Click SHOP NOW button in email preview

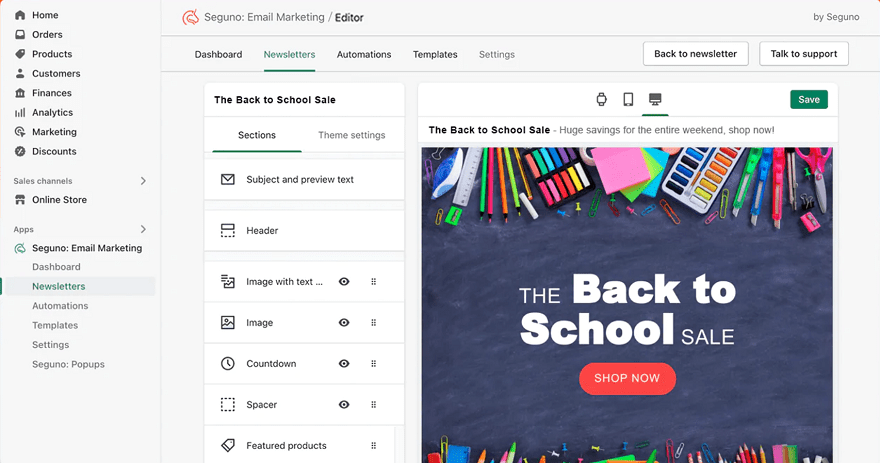(627, 378)
